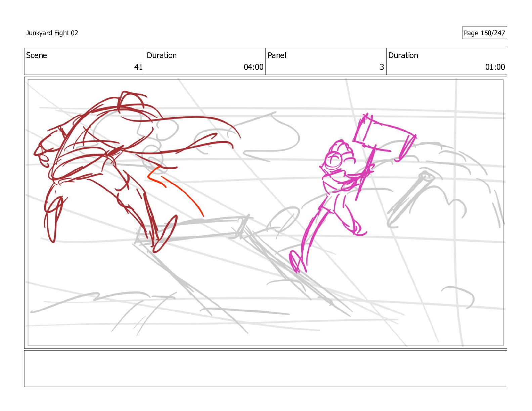Select the panel duration value '01:00'
The width and height of the screenshot is (532, 411).
[x=495, y=67]
